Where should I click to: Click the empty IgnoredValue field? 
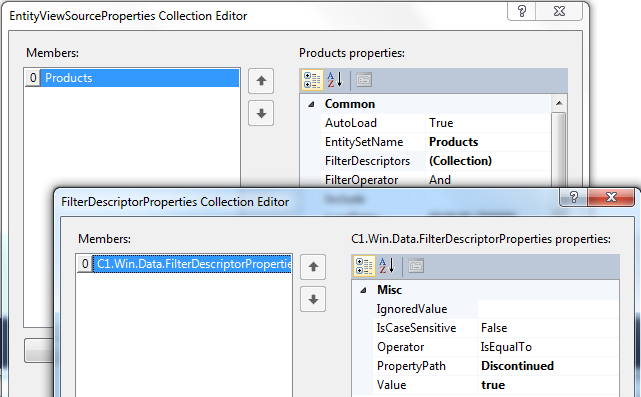548,309
